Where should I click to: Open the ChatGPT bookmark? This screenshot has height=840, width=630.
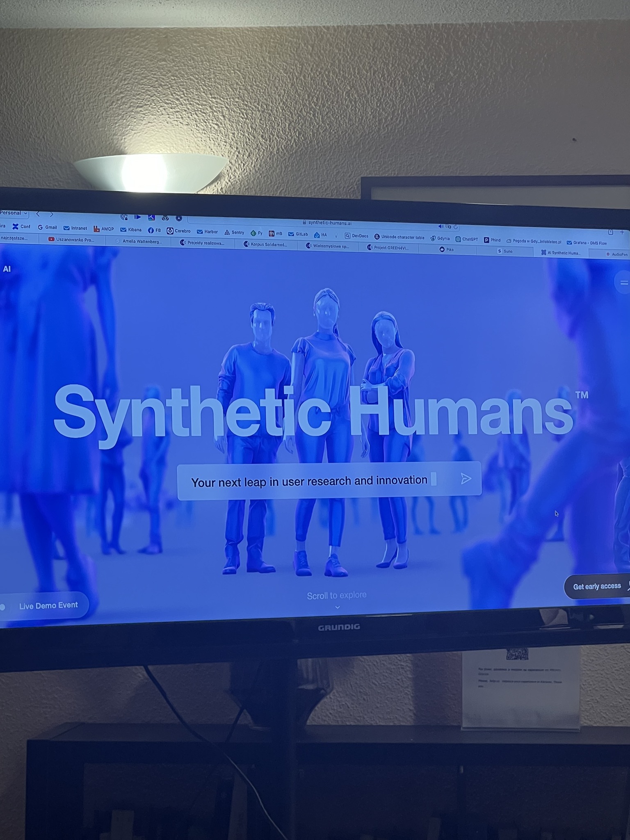pyautogui.click(x=467, y=239)
